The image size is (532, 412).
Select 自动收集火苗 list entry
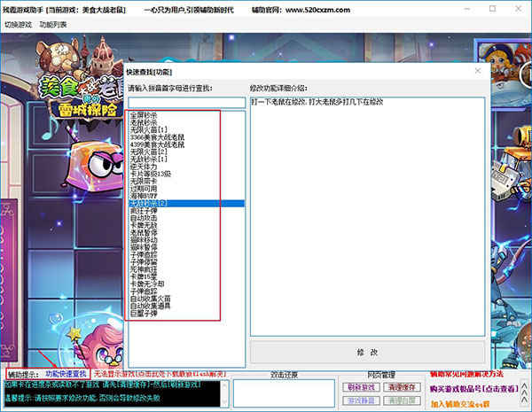[151, 299]
